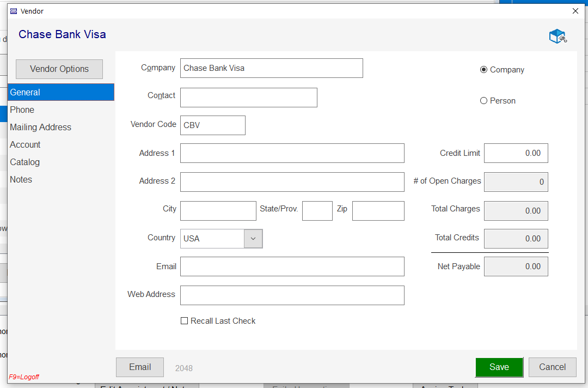The image size is (588, 388).
Task: Click the 2048 record number text
Action: [184, 368]
